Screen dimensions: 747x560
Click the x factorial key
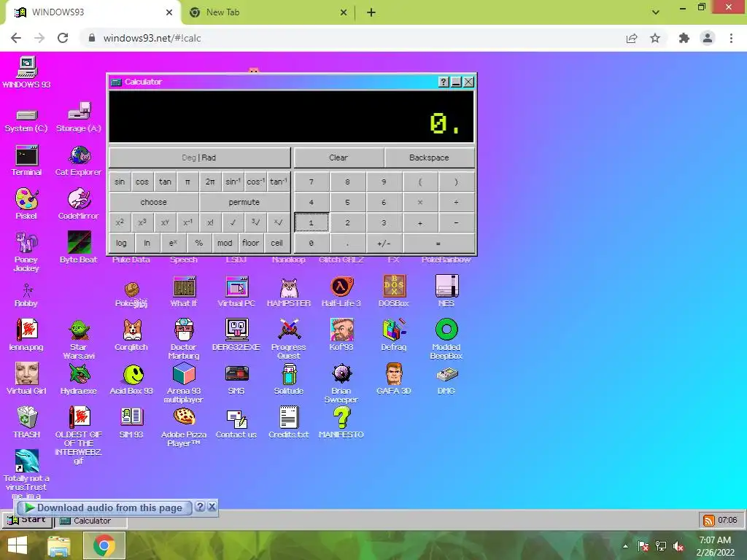[x=211, y=222]
